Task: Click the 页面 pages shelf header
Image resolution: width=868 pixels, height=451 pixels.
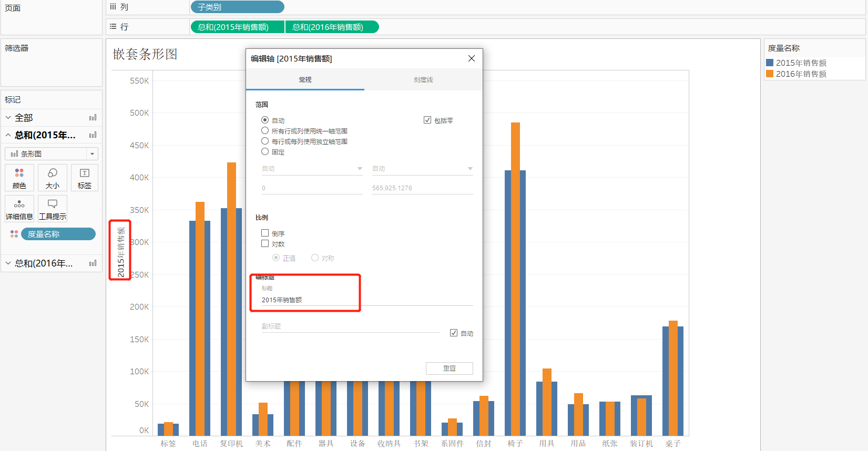Action: [x=13, y=8]
